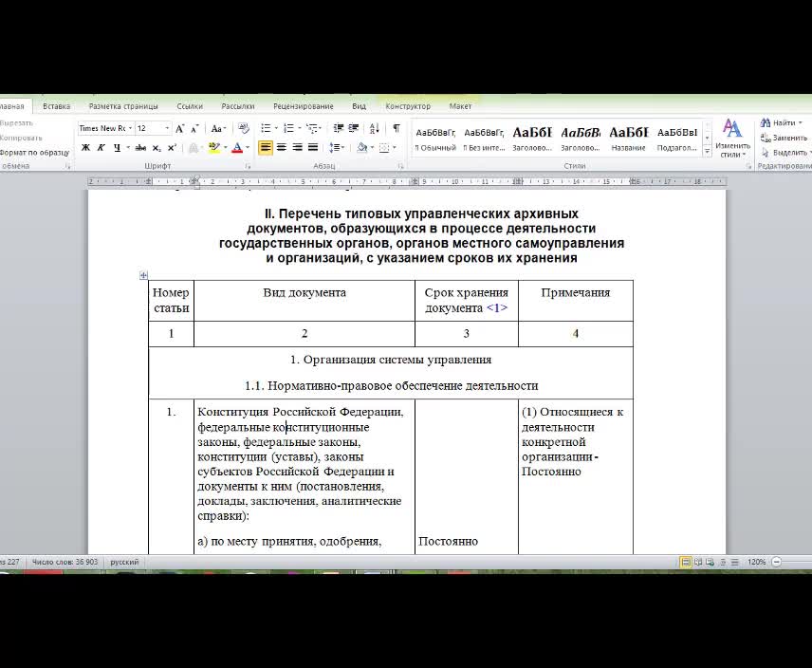Switch to full screen reading view
The width and height of the screenshot is (812, 668).
[697, 562]
